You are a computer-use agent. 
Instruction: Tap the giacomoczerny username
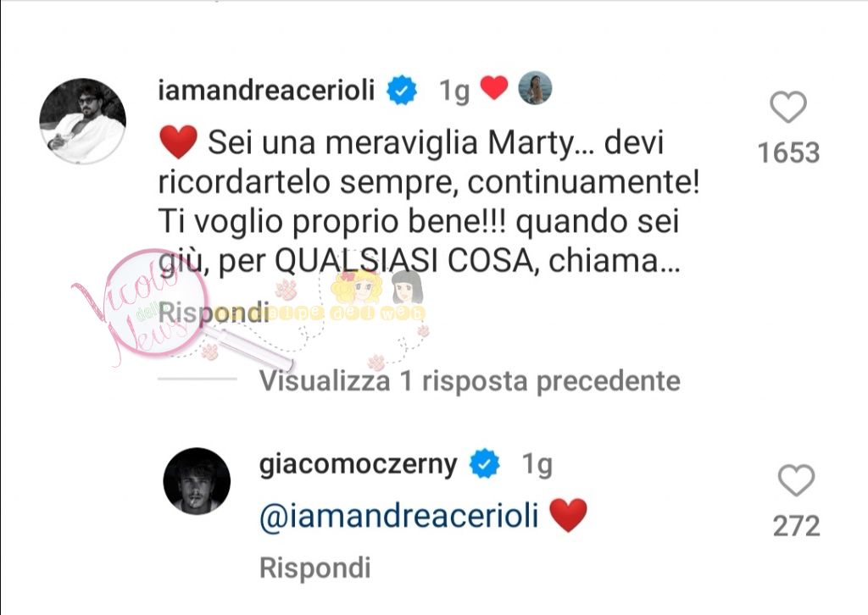359,464
